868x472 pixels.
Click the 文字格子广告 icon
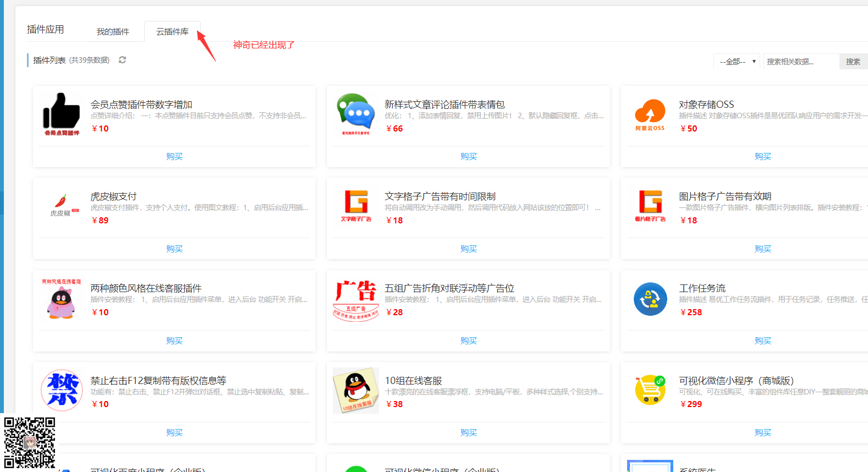[x=356, y=206]
